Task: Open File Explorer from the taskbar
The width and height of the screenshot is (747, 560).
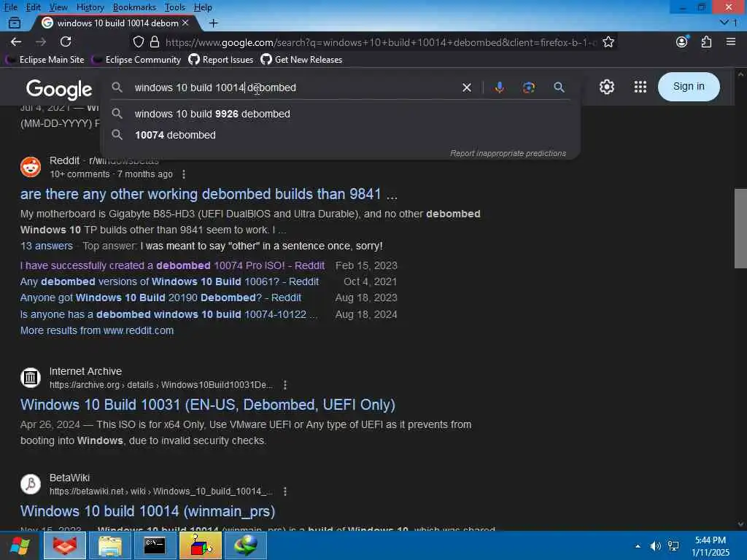Action: click(x=110, y=545)
